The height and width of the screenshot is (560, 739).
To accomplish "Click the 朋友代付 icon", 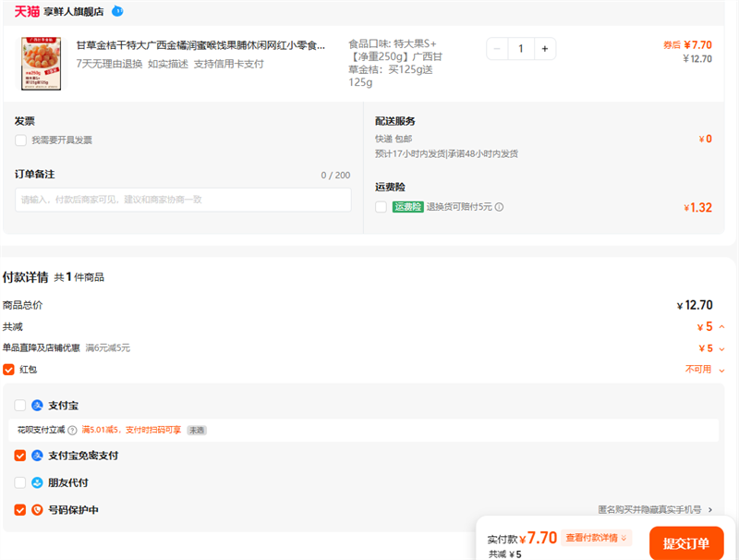I will click(x=38, y=482).
